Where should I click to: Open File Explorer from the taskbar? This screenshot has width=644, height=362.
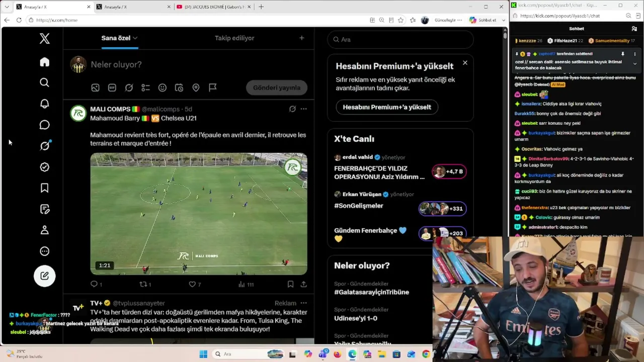pos(381,354)
